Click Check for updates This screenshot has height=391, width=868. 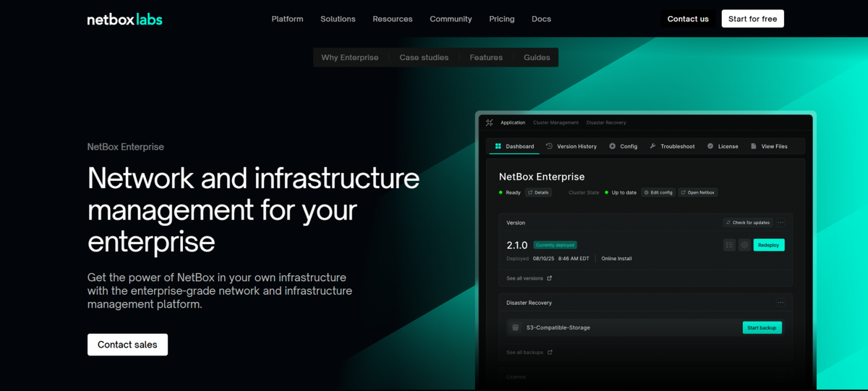(x=748, y=222)
